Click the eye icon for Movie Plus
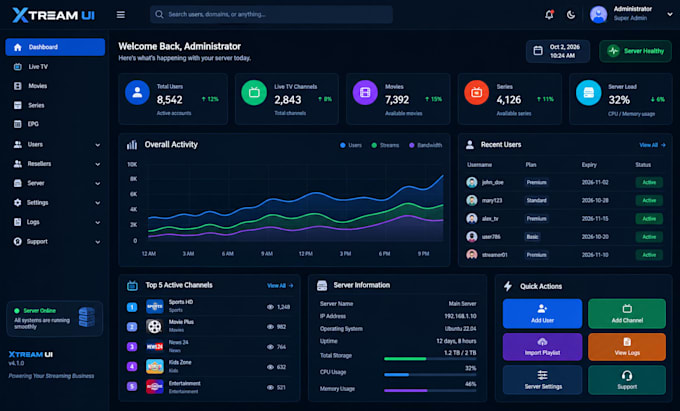Screen dimensions: 680x411 (x=270, y=327)
